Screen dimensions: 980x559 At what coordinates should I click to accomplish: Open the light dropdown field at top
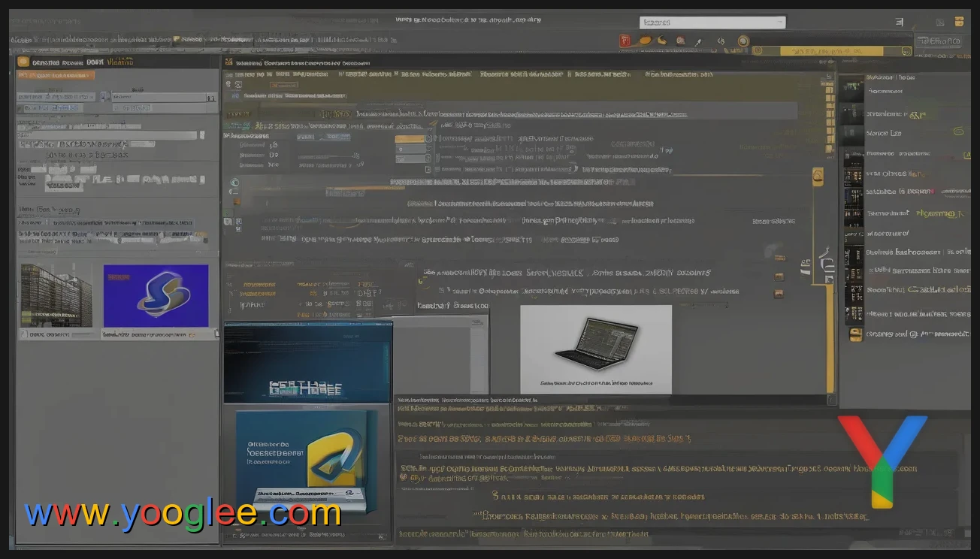(x=712, y=23)
